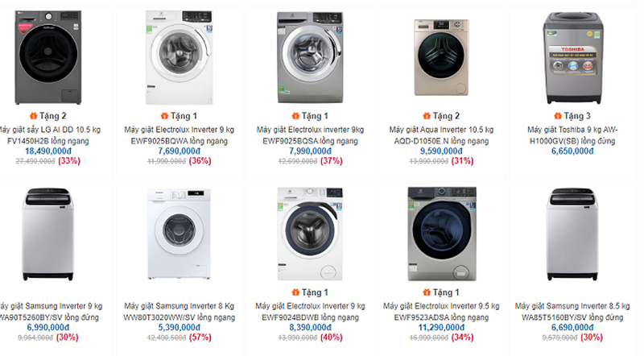Open Electrolux Inverter 9 kg EWF9025BQWA title link
The height and width of the screenshot is (356, 644).
point(179,135)
